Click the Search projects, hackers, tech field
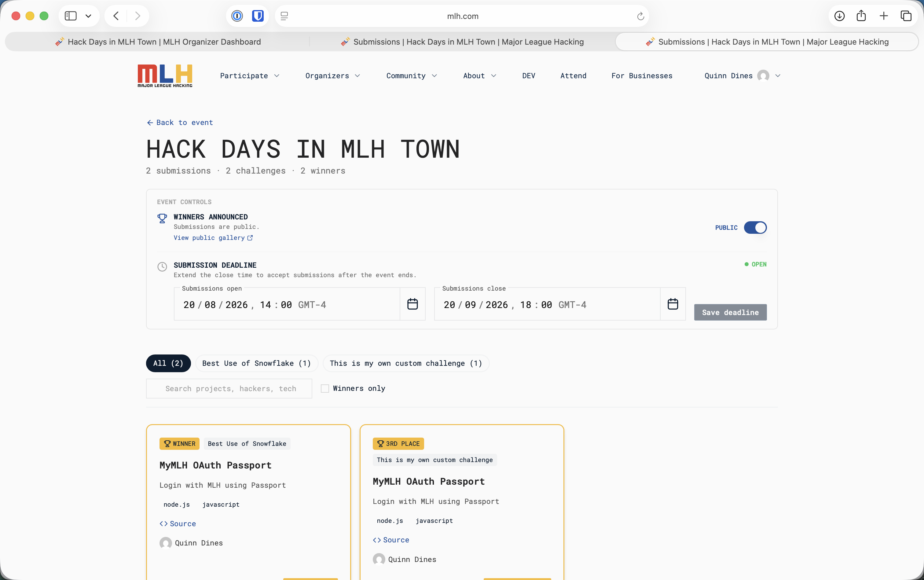This screenshot has height=580, width=924. click(229, 389)
